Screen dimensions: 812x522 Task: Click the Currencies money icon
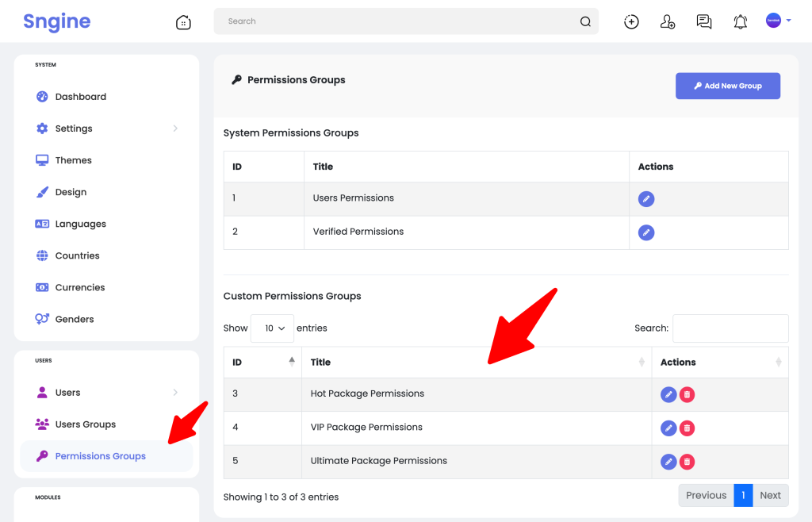pyautogui.click(x=42, y=287)
